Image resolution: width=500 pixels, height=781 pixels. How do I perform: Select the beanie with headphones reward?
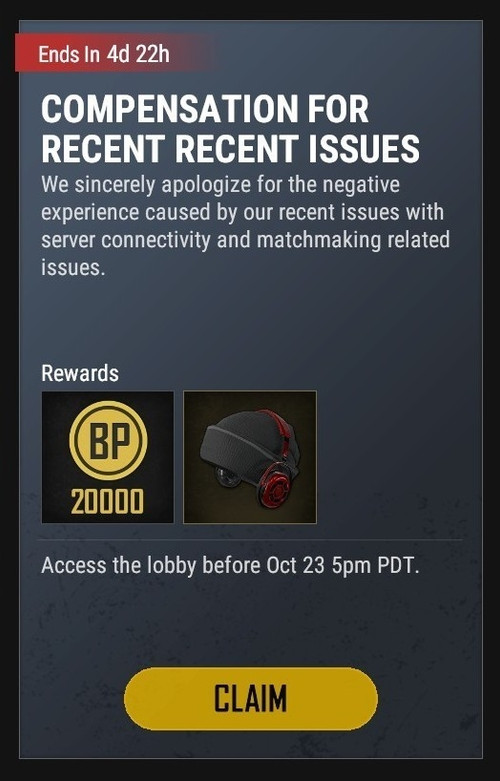(x=250, y=457)
